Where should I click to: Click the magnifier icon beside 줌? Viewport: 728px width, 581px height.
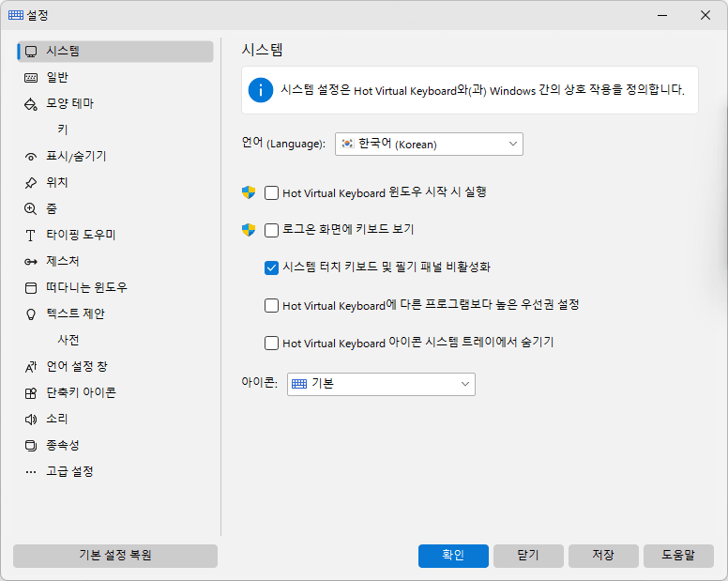point(31,209)
